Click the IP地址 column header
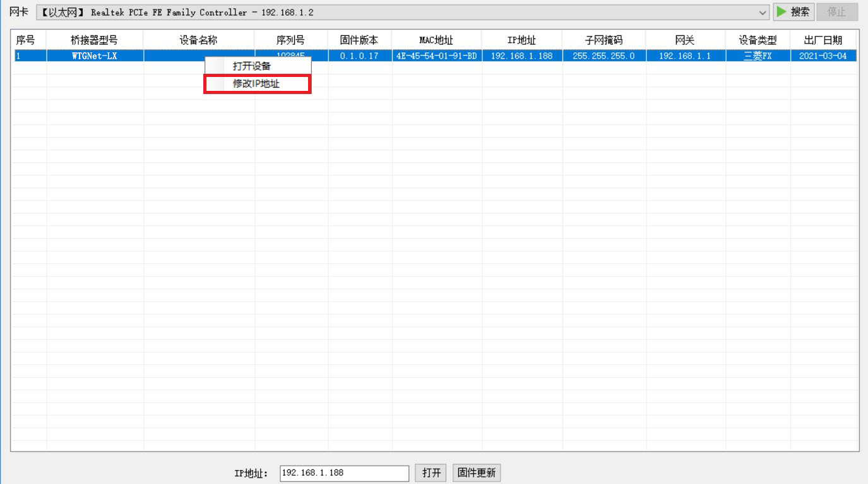 click(521, 40)
